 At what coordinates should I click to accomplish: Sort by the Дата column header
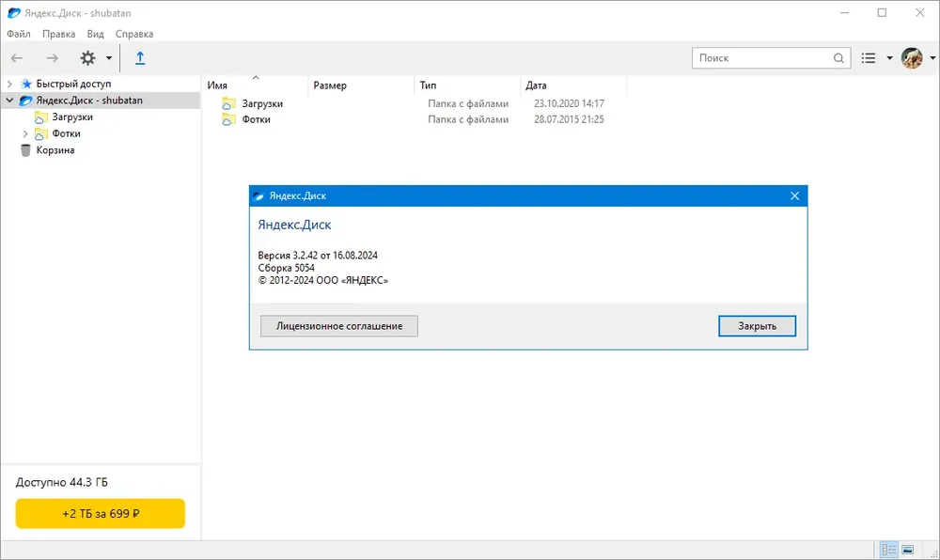pos(536,86)
